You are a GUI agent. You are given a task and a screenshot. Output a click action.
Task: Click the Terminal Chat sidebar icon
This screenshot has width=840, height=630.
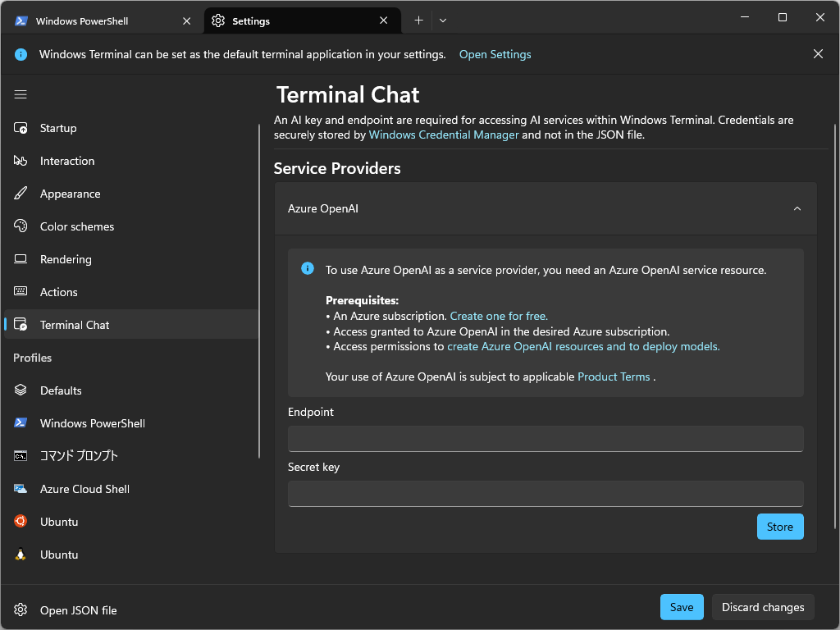(x=21, y=325)
